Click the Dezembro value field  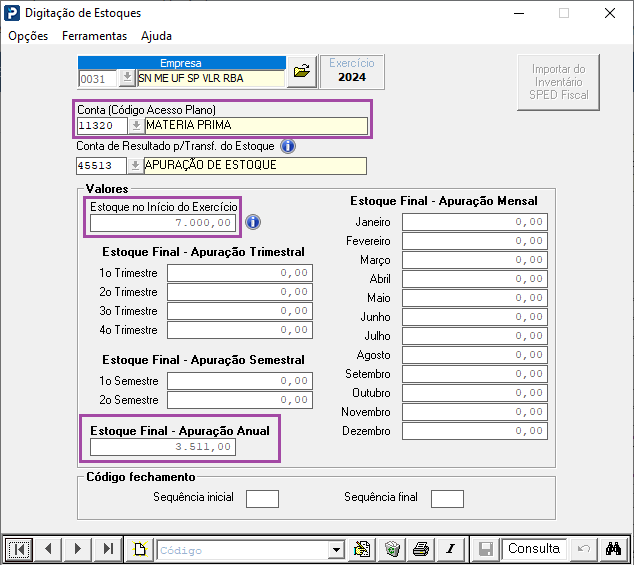point(475,431)
